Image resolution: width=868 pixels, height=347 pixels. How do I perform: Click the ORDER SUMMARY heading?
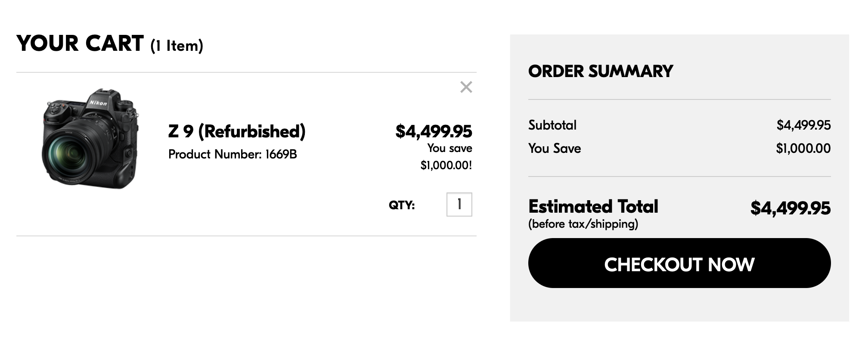point(600,71)
